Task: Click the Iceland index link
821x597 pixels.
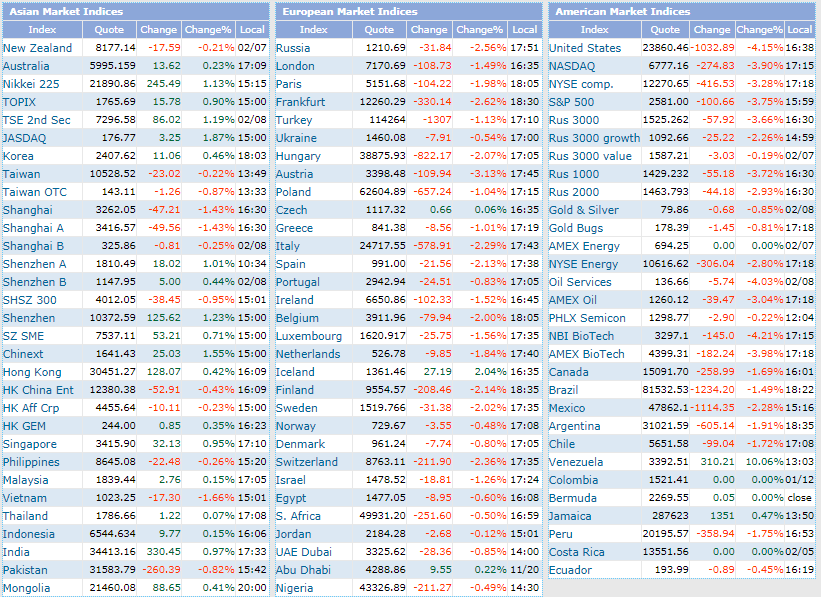Action: click(x=295, y=372)
